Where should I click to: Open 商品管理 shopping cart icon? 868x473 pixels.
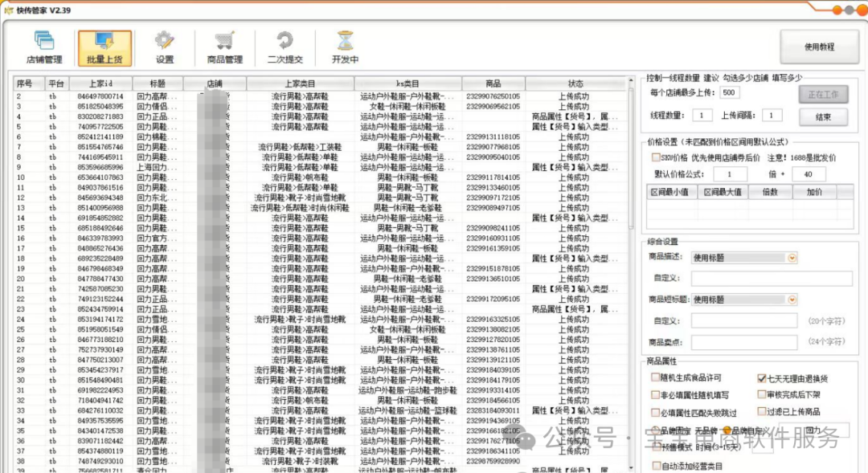click(225, 47)
